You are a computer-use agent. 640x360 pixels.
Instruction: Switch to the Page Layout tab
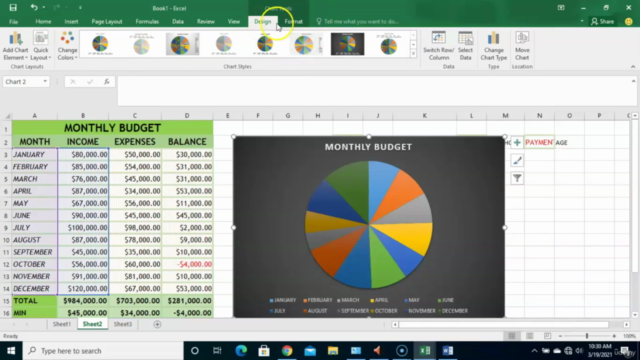107,22
